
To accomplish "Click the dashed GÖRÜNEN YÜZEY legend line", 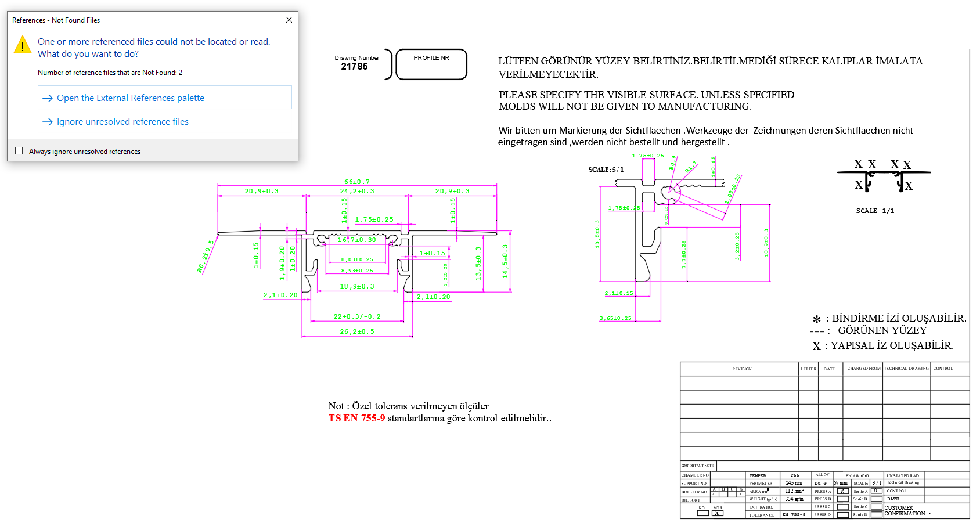I will click(x=817, y=331).
